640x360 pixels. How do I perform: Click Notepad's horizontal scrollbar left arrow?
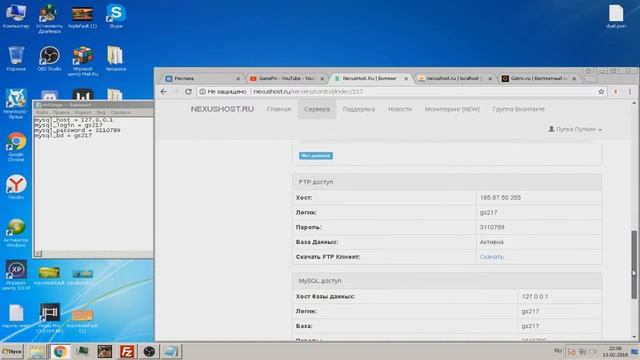(x=38, y=253)
